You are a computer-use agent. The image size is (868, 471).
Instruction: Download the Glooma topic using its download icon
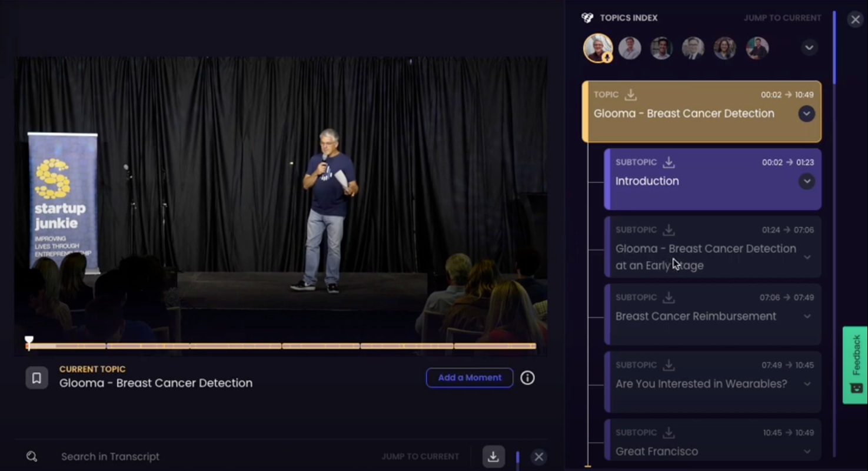click(631, 94)
